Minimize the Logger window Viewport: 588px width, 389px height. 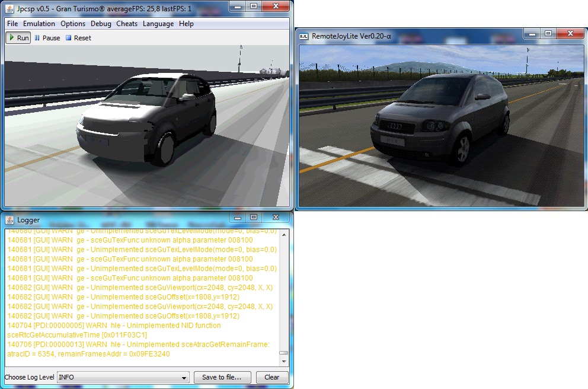[237, 218]
